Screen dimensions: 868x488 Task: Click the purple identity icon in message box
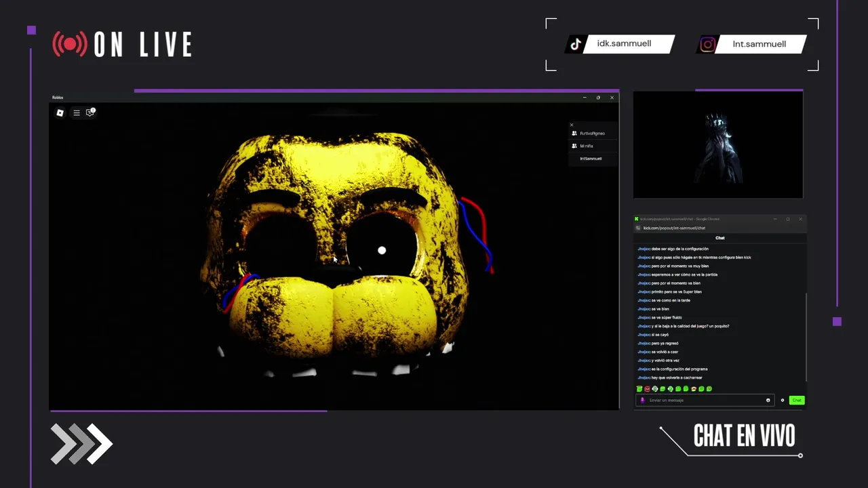[x=642, y=400]
